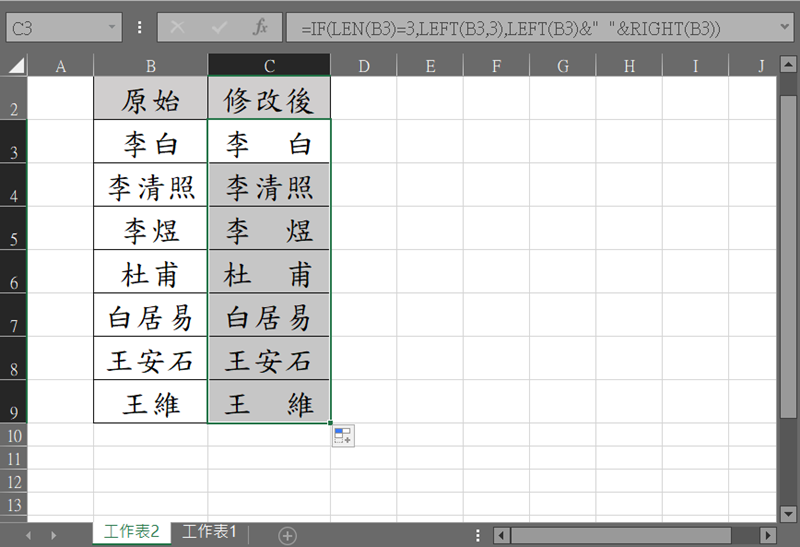Click the Insert Function fx icon
The width and height of the screenshot is (800, 547).
coord(261,27)
